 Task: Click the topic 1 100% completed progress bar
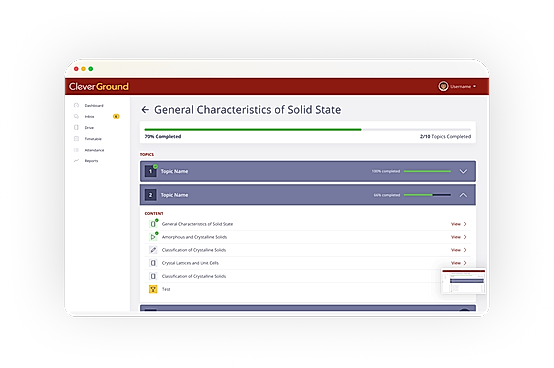point(427,171)
